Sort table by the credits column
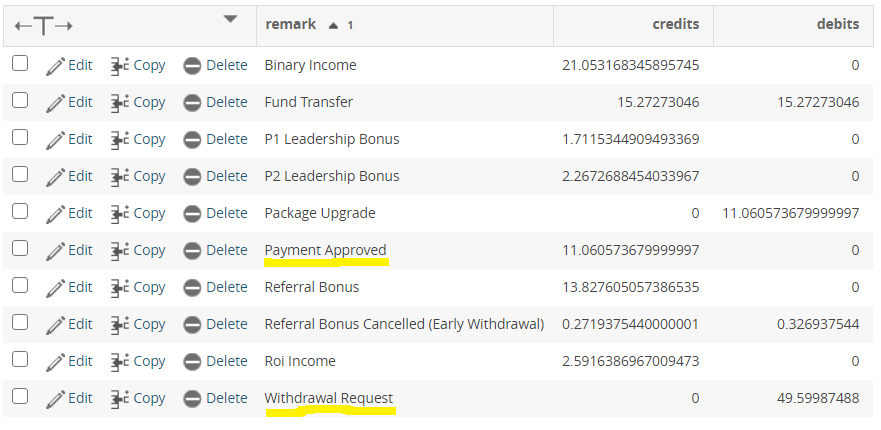 pyautogui.click(x=675, y=24)
